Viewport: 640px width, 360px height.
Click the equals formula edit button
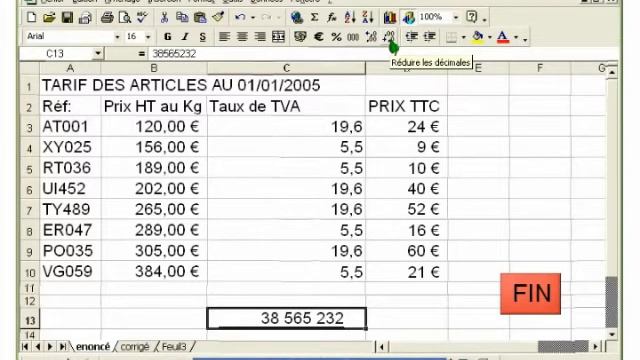tap(142, 53)
